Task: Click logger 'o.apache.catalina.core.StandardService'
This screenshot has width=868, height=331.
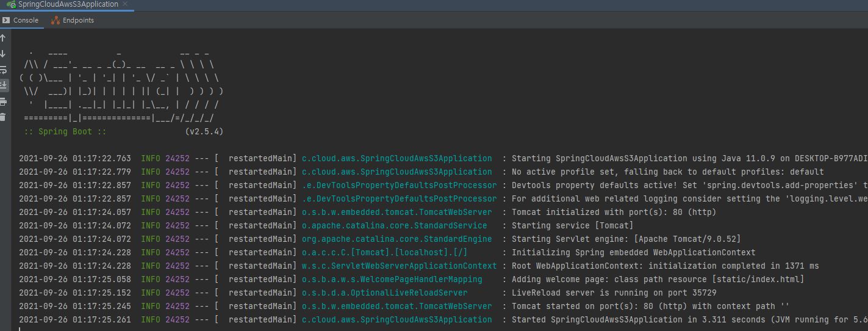Action: (394, 225)
